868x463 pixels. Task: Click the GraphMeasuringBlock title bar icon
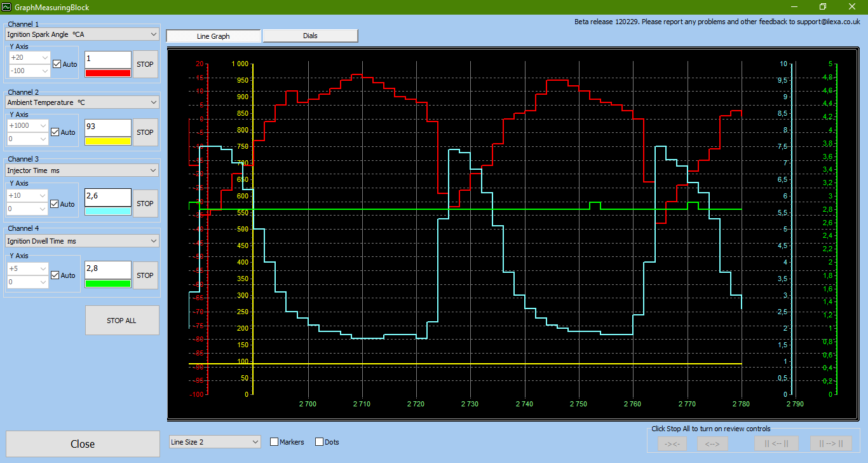click(7, 7)
